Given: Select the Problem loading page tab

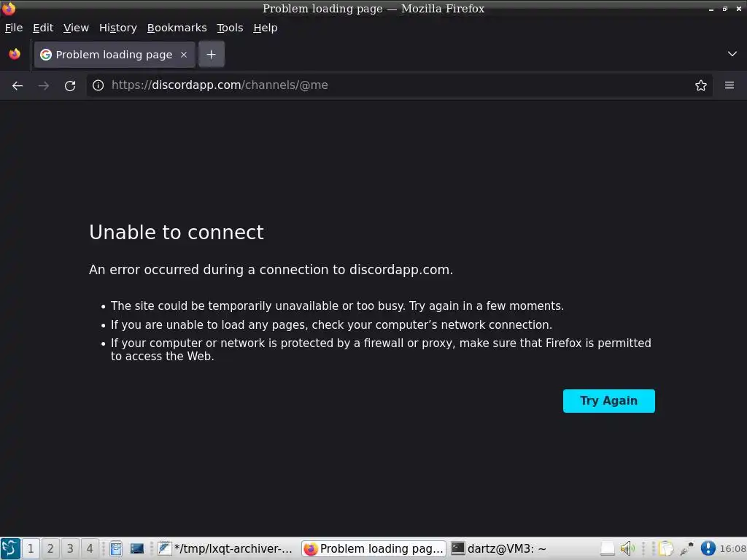Looking at the screenshot, I should tap(115, 54).
